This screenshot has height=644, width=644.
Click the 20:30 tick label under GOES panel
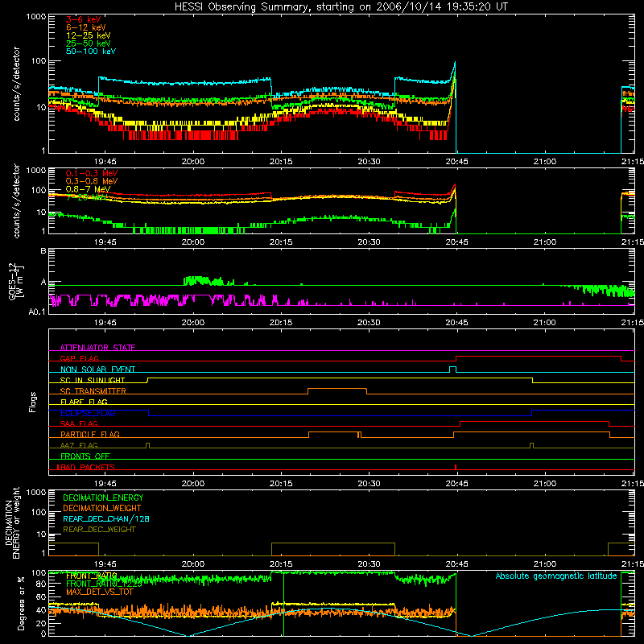coord(369,323)
